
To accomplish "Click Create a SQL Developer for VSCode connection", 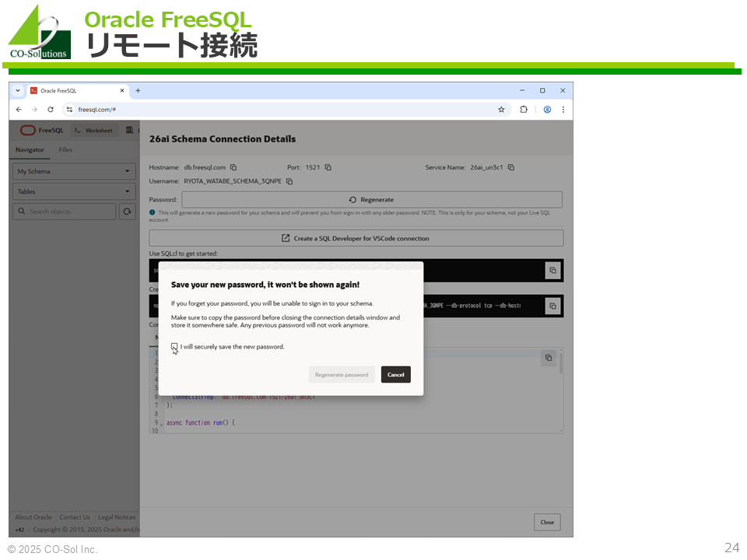I will (356, 238).
